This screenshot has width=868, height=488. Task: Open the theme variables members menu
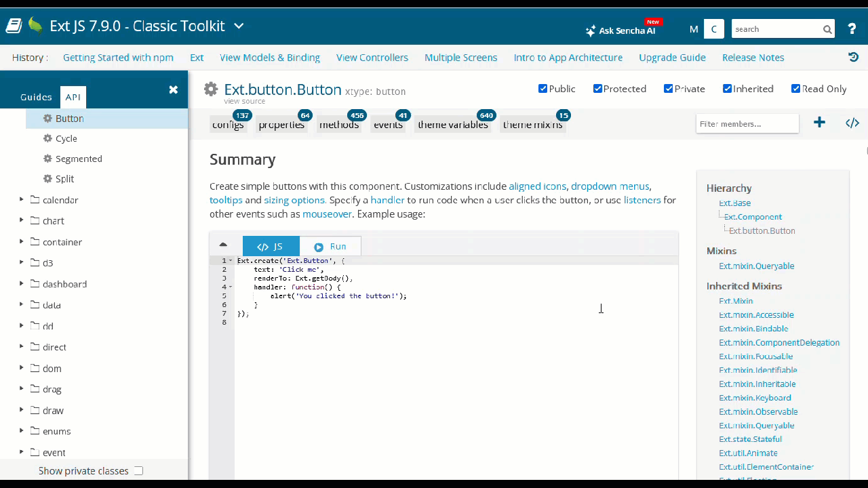click(453, 125)
